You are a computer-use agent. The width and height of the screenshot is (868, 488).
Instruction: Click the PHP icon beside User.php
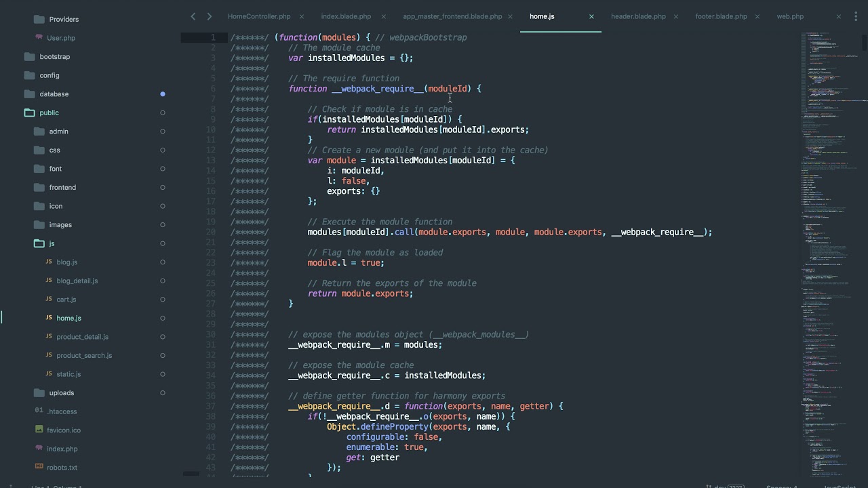pos(39,38)
